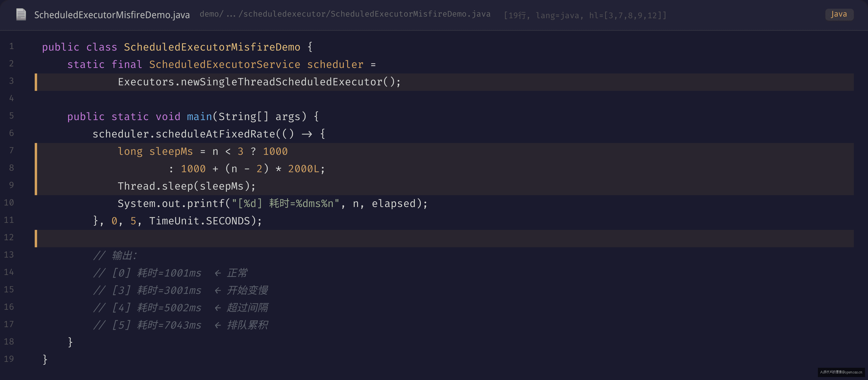Click the main method name
868x380 pixels.
point(199,117)
